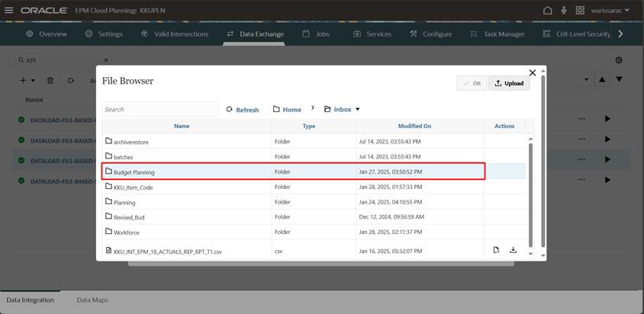Click the file list vertical scrollbar

[530, 195]
